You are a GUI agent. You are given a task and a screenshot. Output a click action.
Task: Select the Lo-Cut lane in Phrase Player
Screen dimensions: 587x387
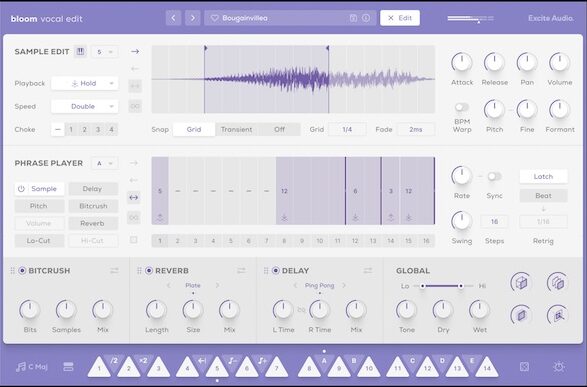point(39,240)
